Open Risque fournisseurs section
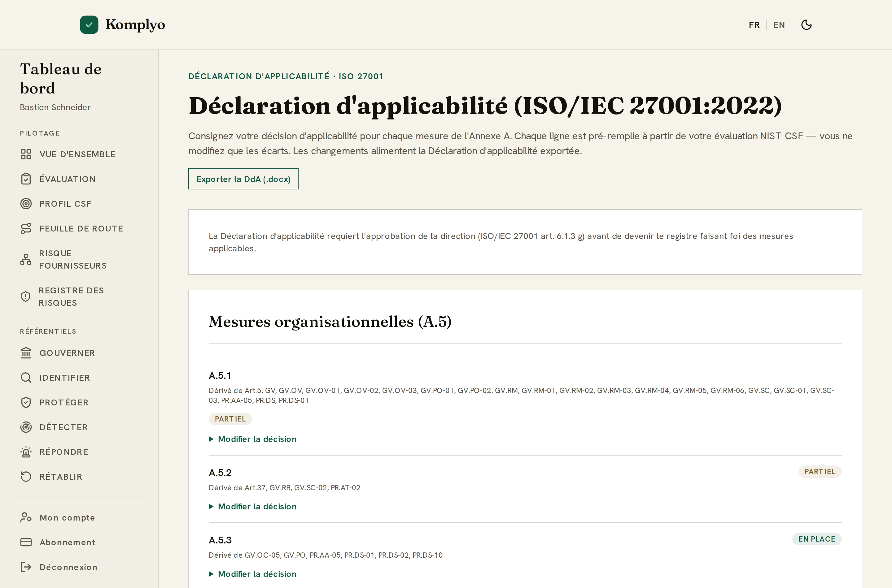892x588 pixels. click(73, 260)
